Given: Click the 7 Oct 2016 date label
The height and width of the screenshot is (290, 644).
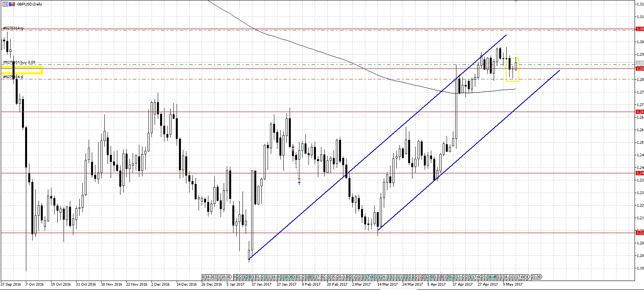Looking at the screenshot, I should click(35, 284).
